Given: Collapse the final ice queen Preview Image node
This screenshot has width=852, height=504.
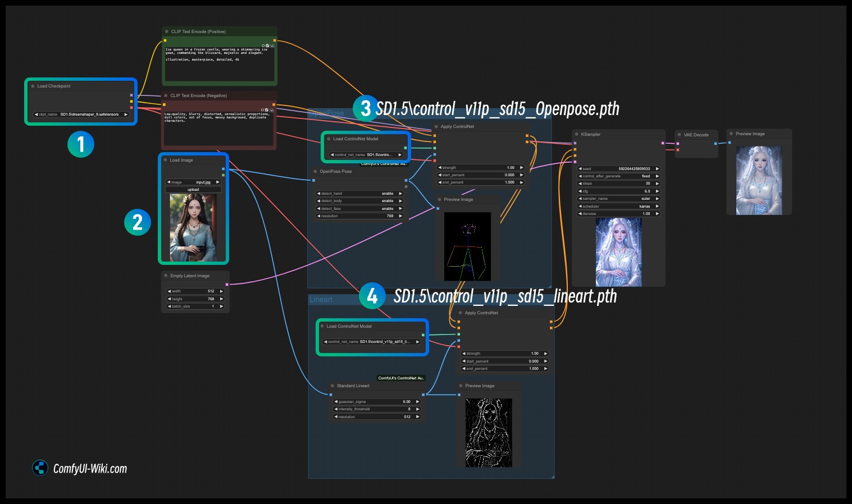Looking at the screenshot, I should click(731, 134).
